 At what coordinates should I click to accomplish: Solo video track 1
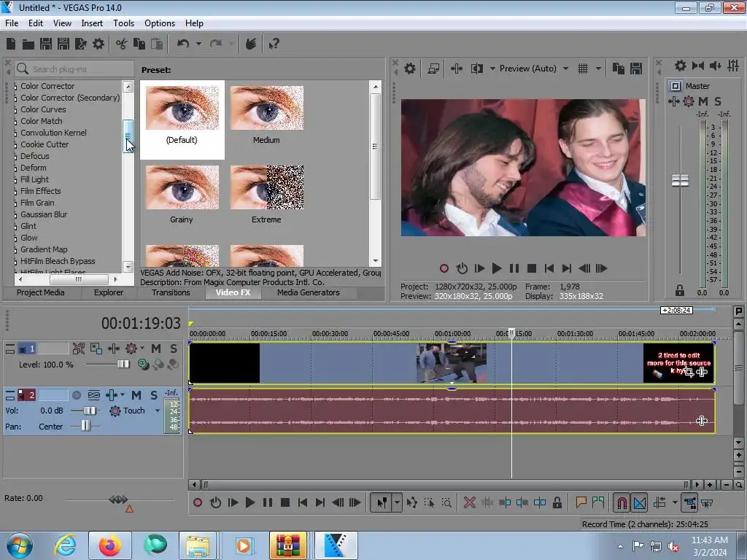(174, 349)
